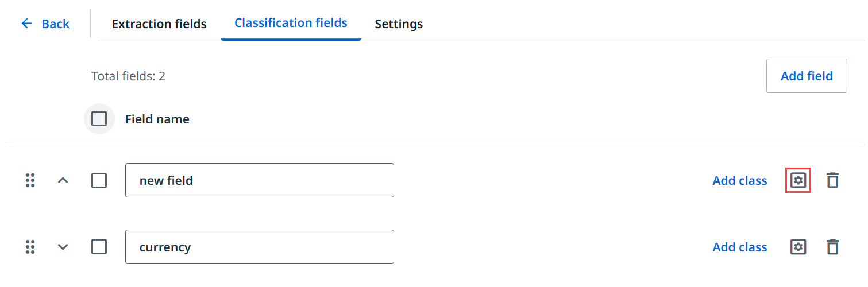Focus the new field name input
This screenshot has height=287, width=868.
point(259,180)
